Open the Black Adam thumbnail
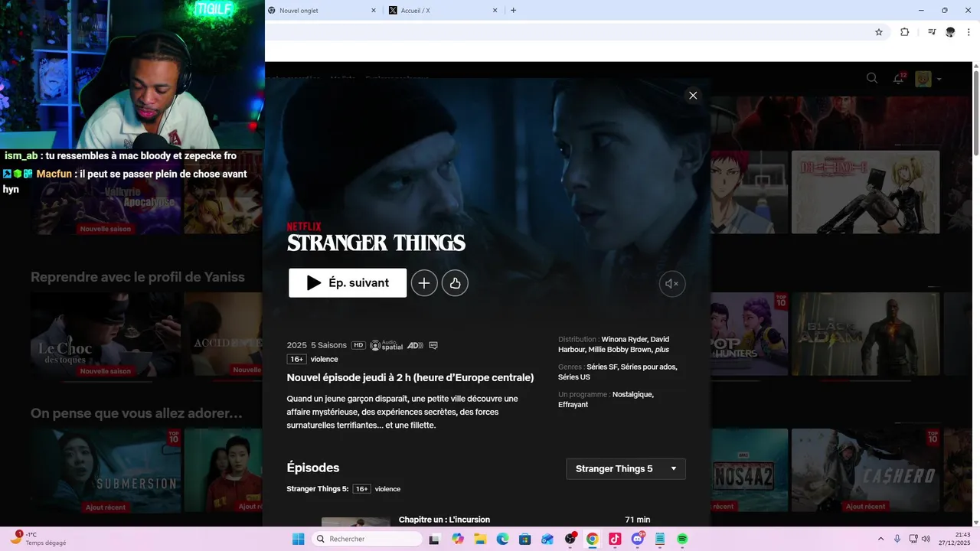980x551 pixels. (865, 334)
